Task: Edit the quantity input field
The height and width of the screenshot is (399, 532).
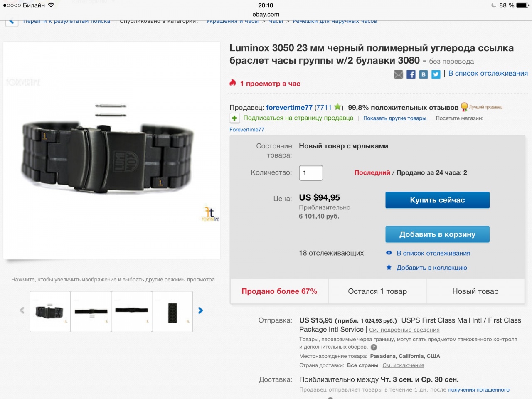Action: (x=311, y=173)
